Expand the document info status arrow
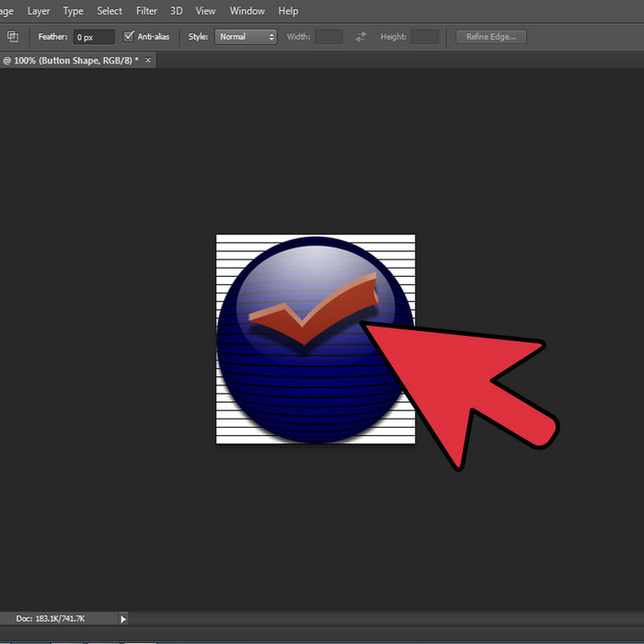The image size is (644, 644). coord(124,619)
